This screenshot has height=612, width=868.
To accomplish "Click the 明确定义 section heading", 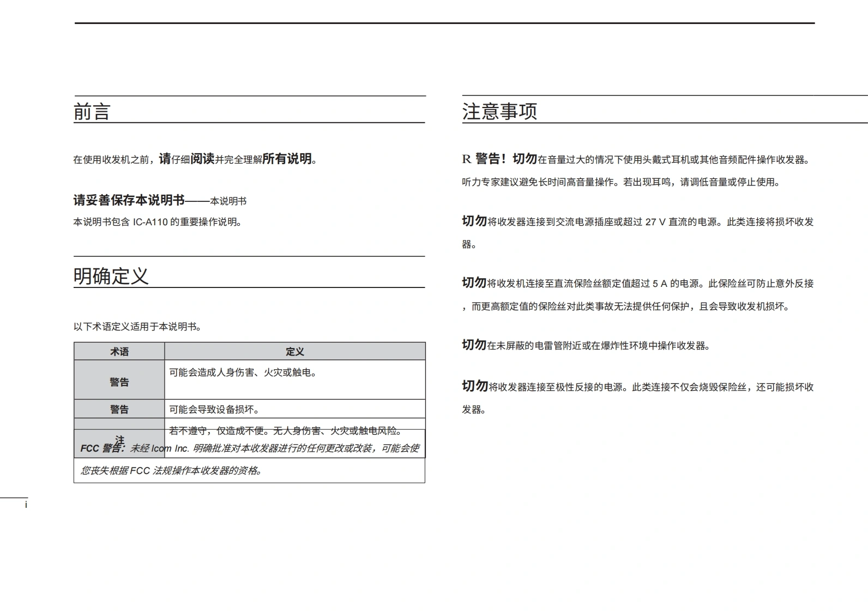I will [x=111, y=276].
